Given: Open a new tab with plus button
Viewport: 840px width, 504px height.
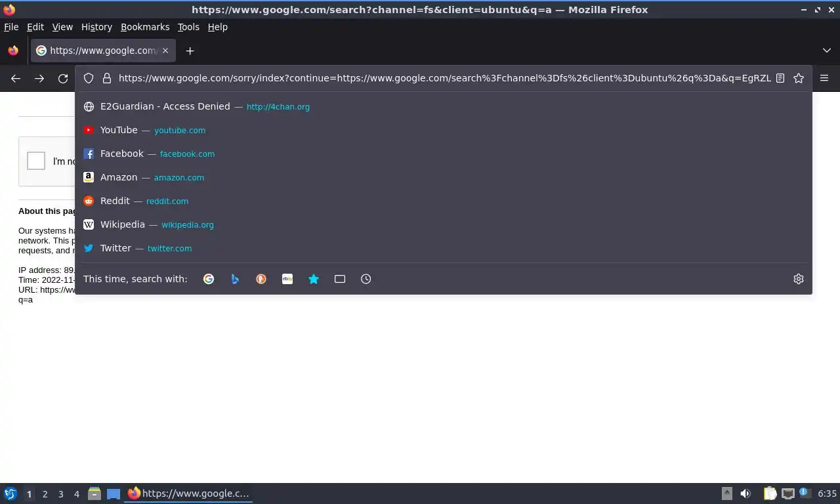Looking at the screenshot, I should tap(190, 51).
